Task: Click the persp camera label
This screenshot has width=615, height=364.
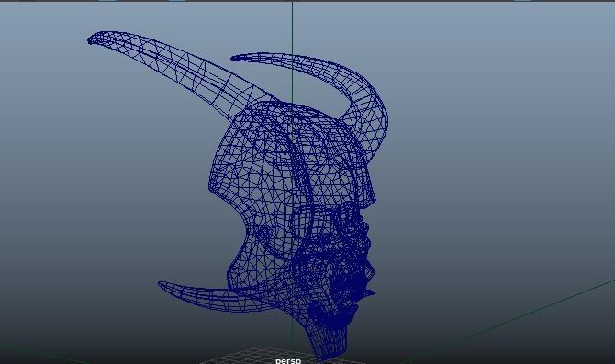Action: [x=288, y=361]
